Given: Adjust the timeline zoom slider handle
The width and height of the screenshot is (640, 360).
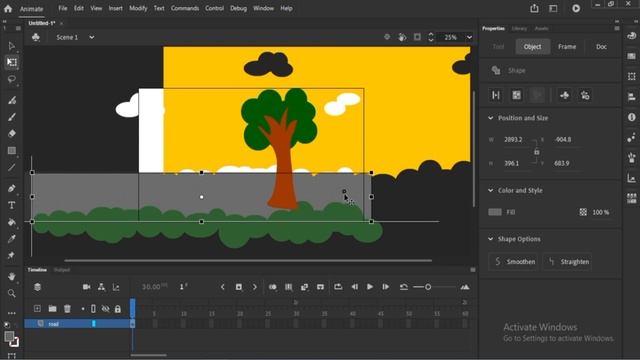Looking at the screenshot, I should [428, 287].
